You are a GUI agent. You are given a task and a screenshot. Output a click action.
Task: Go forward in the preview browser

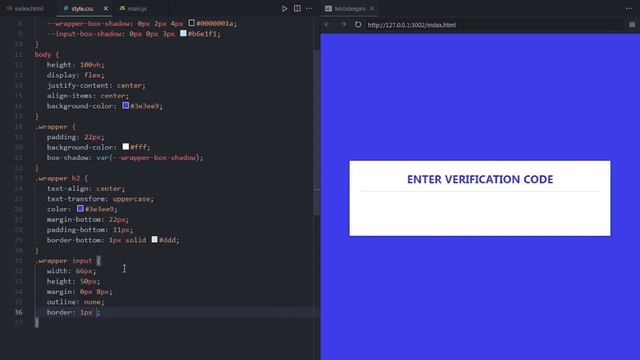pyautogui.click(x=343, y=24)
